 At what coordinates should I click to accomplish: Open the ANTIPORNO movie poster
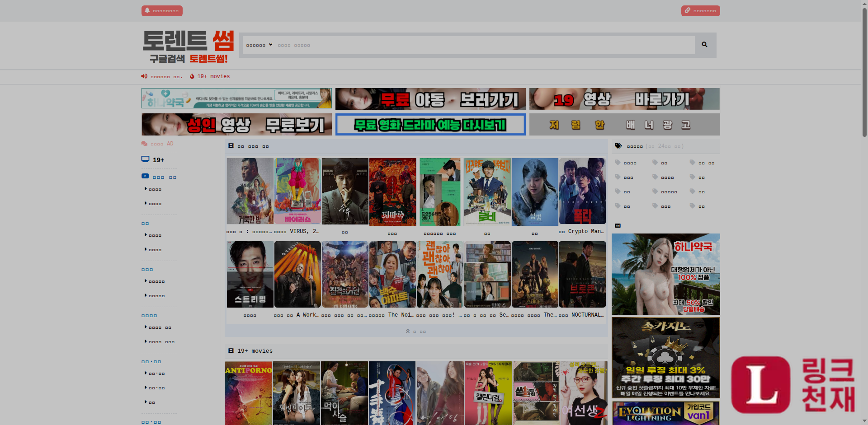[x=249, y=393]
